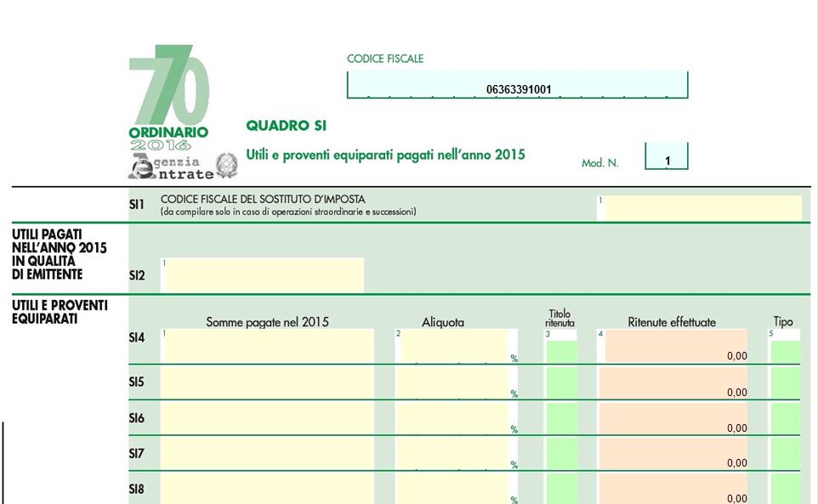Click the SI1 codice fiscale del sostituto field
This screenshot has width=818, height=504.
click(x=702, y=208)
